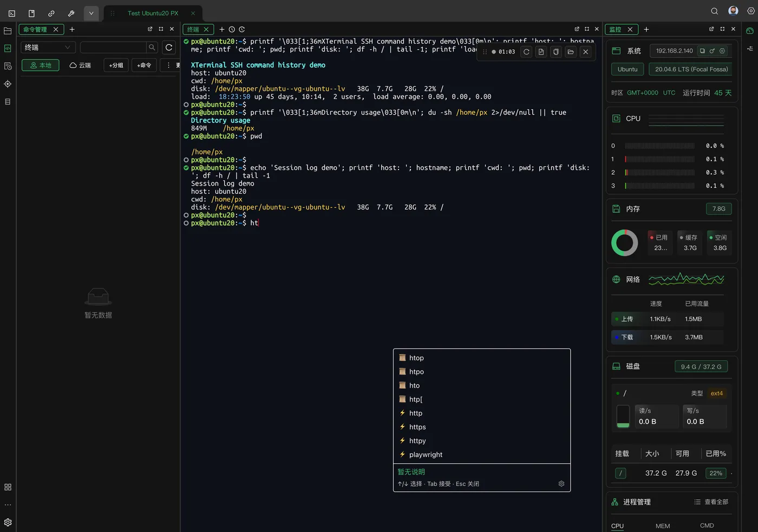This screenshot has width=758, height=532.
Task: Select the 终端 terminal tab
Action: (x=198, y=29)
